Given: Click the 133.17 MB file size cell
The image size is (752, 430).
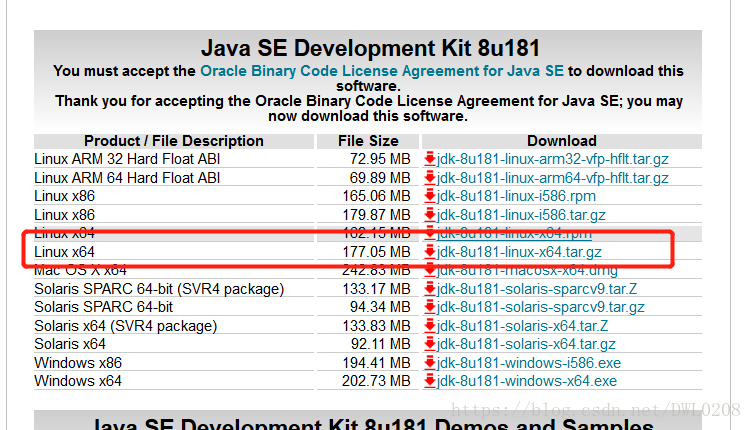Looking at the screenshot, I should (376, 289).
